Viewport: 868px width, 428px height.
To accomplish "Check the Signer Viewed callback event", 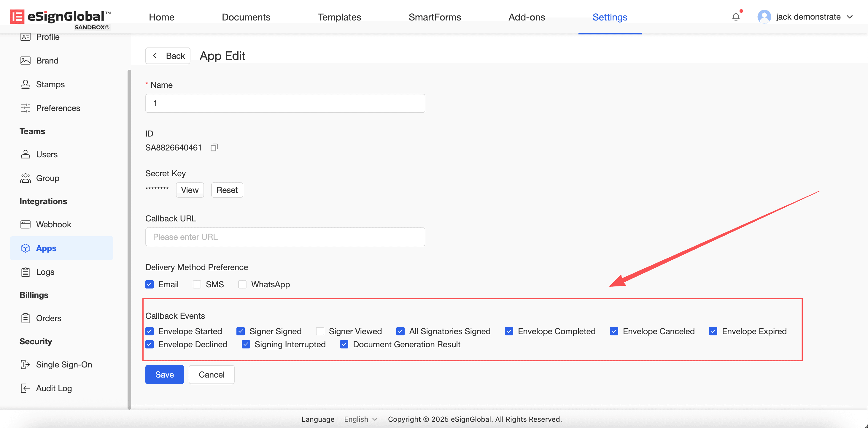I will 320,331.
